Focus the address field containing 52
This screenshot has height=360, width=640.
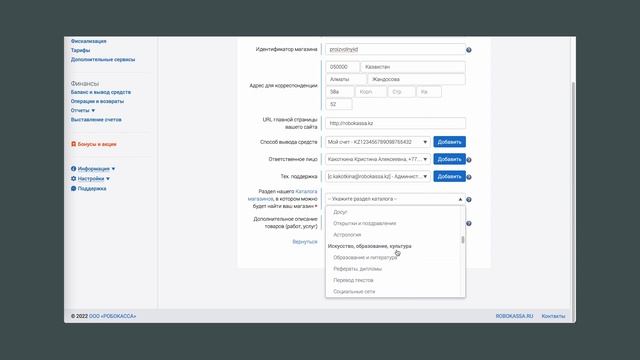tap(338, 104)
